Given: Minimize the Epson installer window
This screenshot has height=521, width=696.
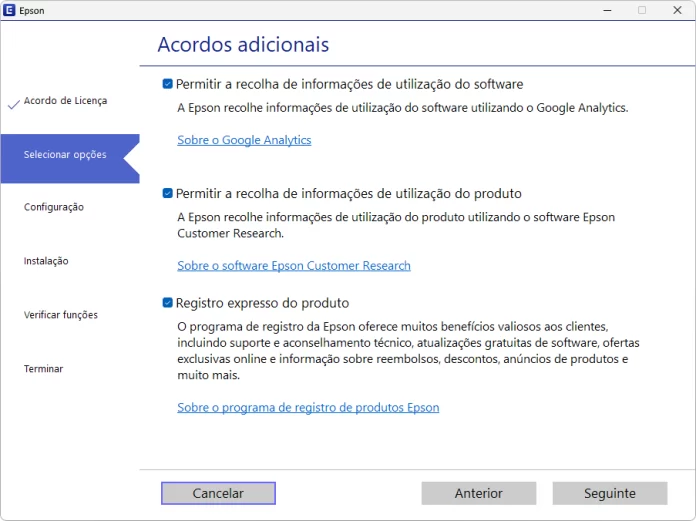Looking at the screenshot, I should (607, 10).
